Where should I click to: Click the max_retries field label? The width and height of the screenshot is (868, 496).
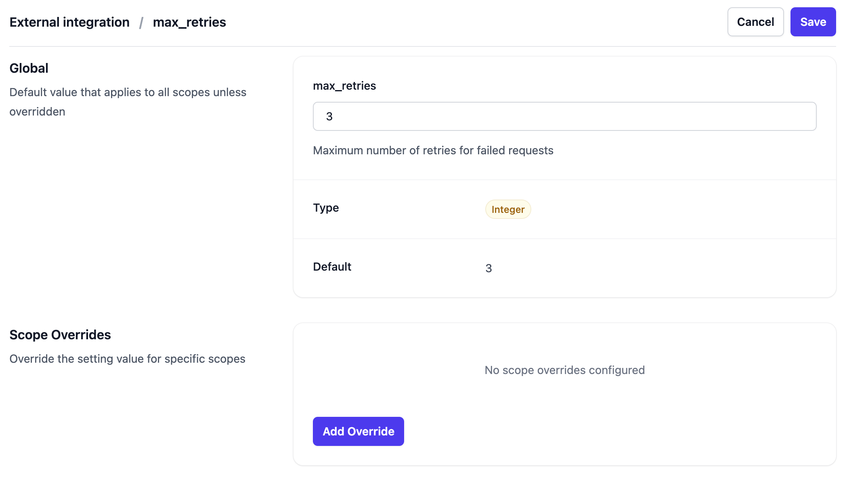344,86
